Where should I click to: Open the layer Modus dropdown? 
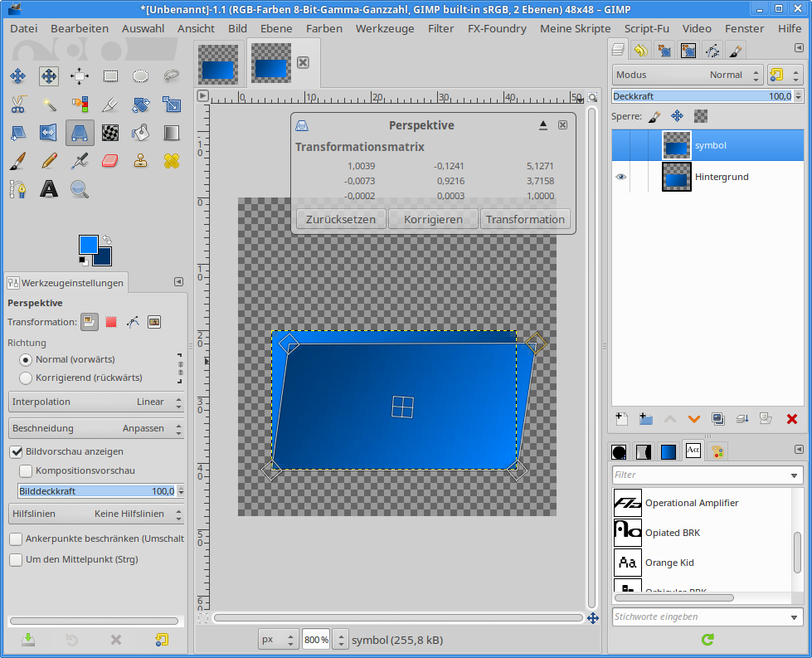click(688, 75)
